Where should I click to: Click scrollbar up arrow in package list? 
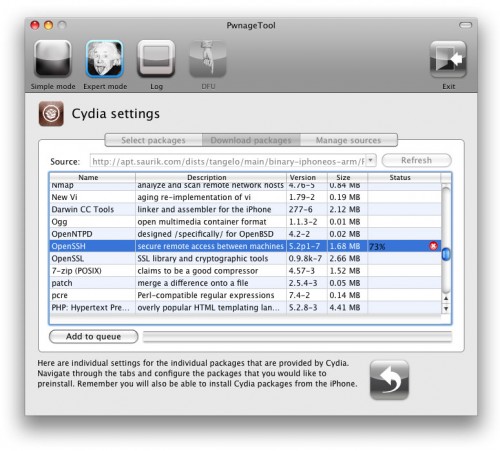[446, 298]
